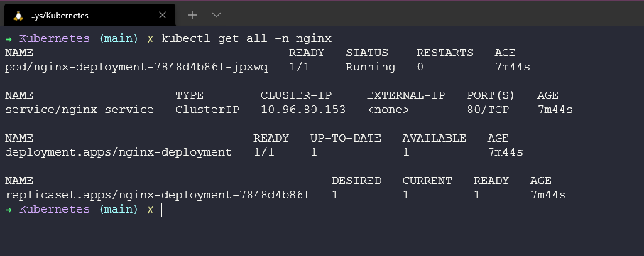Click the green arrow on last prompt

[x=9, y=210]
